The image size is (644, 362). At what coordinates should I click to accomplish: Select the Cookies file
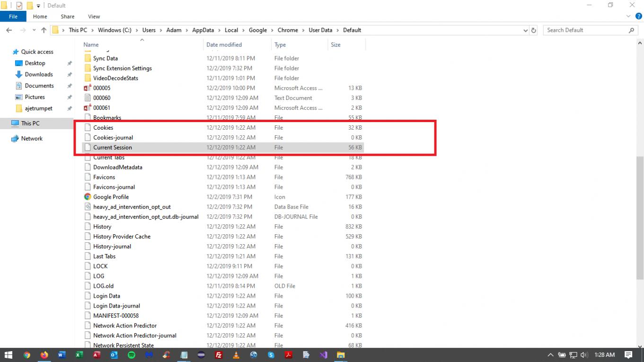click(103, 128)
